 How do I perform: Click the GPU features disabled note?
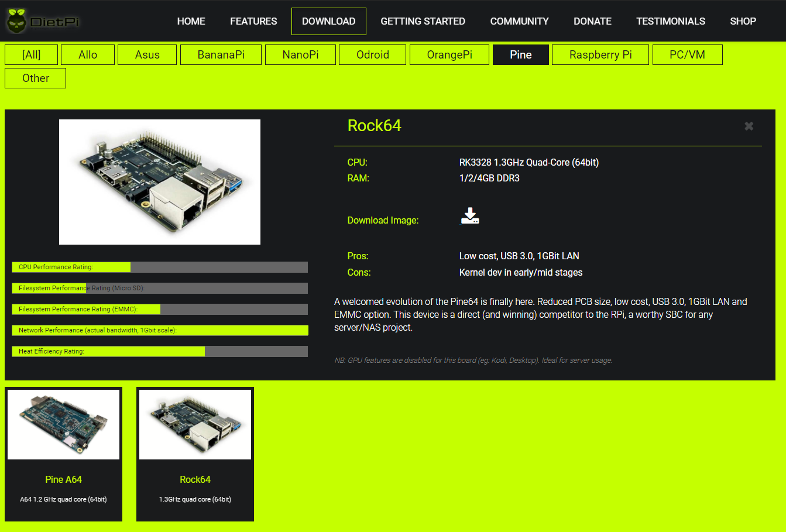pyautogui.click(x=473, y=360)
